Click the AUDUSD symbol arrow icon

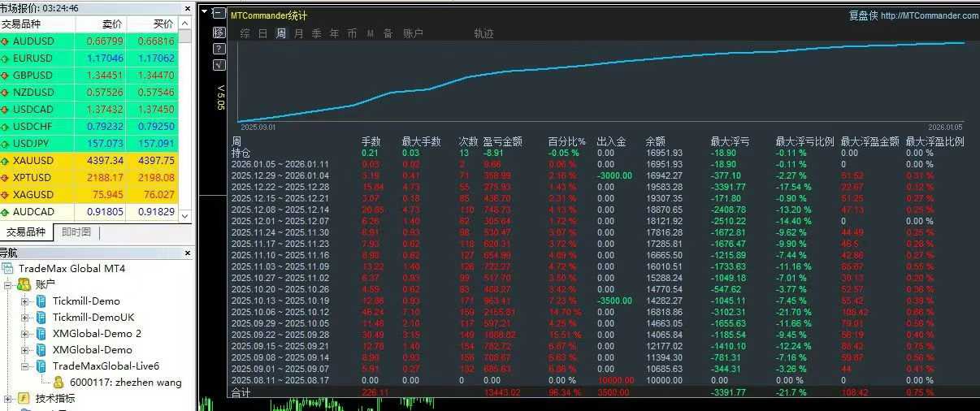pos(7,41)
